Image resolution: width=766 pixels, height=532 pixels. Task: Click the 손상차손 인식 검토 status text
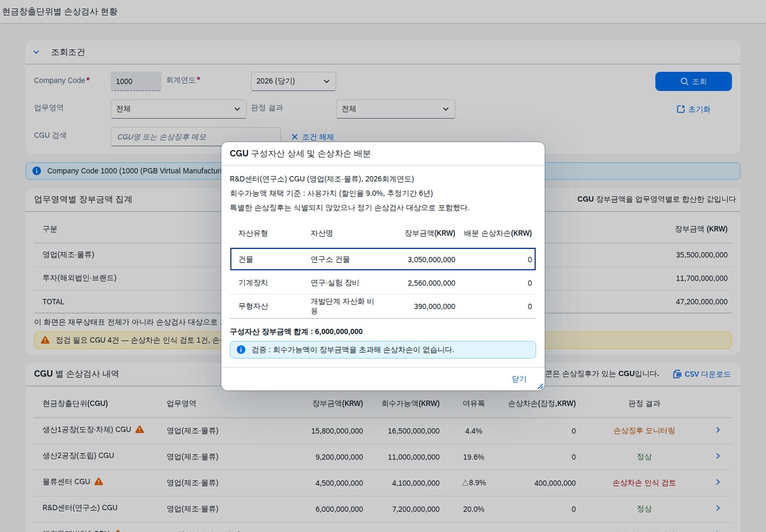tap(644, 483)
